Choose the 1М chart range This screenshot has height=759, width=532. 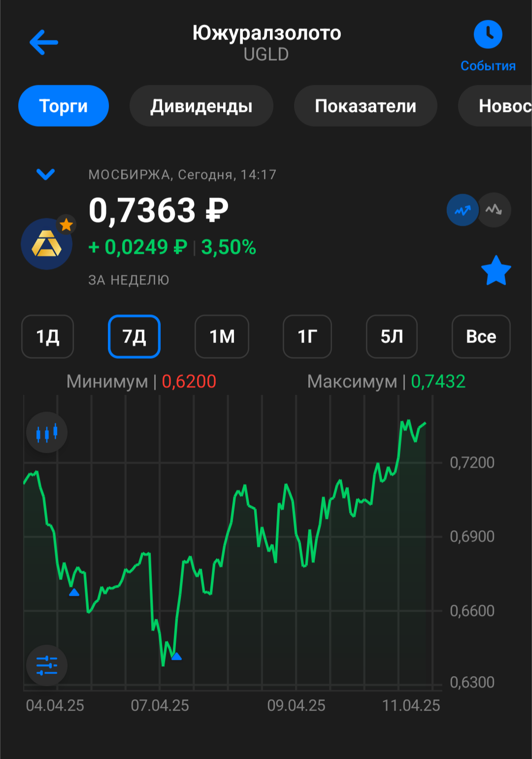[222, 337]
